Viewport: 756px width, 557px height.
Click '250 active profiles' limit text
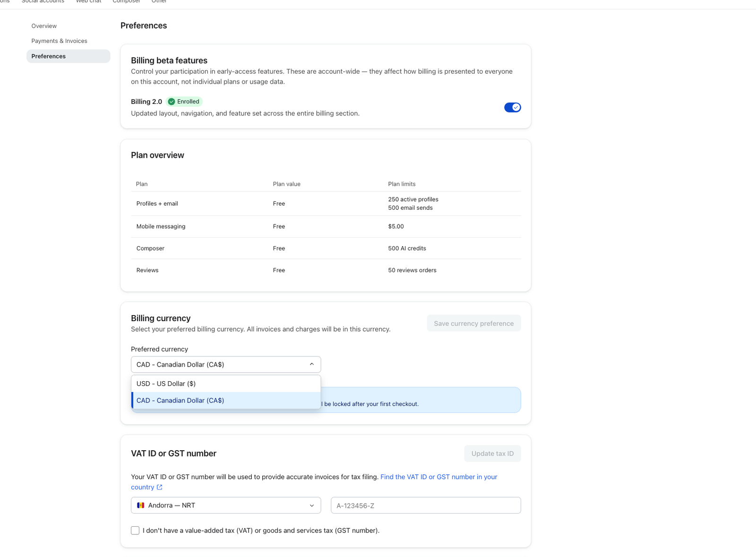(x=413, y=199)
